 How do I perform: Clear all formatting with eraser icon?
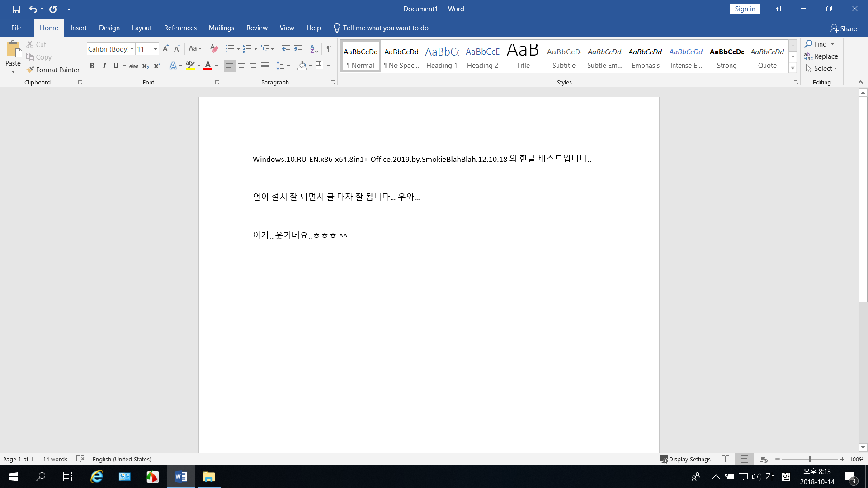pos(214,49)
